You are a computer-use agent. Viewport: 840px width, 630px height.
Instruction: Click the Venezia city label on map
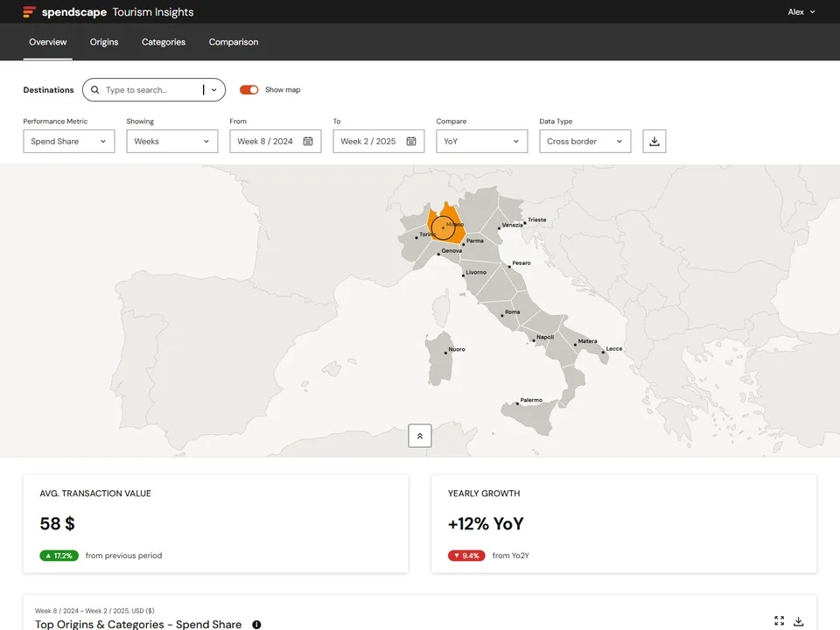point(512,225)
